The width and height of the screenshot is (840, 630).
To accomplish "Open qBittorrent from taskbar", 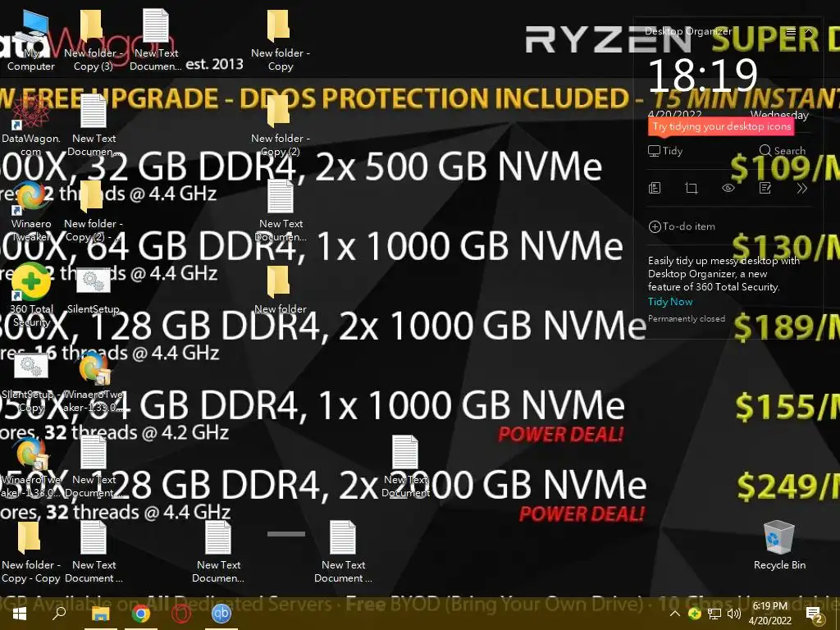I will [x=221, y=614].
